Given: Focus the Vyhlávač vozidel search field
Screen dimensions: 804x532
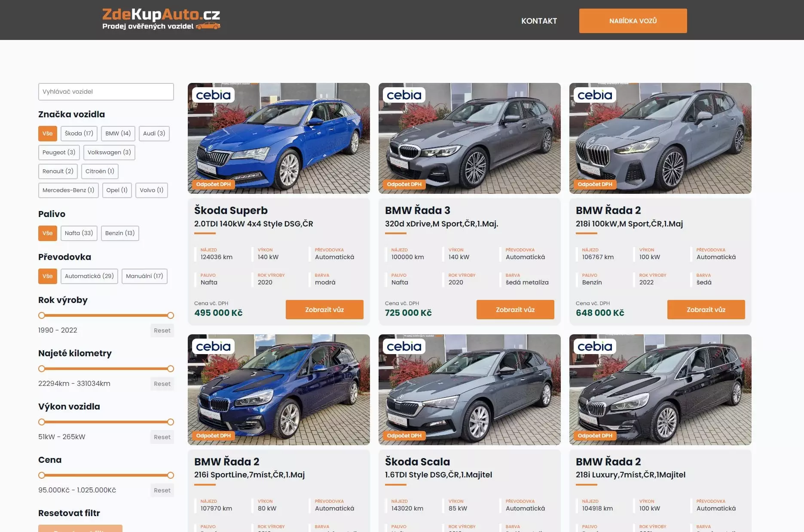Looking at the screenshot, I should click(x=106, y=92).
